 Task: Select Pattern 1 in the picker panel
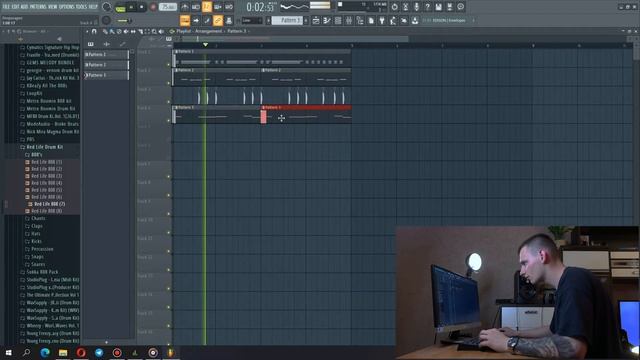[106, 54]
